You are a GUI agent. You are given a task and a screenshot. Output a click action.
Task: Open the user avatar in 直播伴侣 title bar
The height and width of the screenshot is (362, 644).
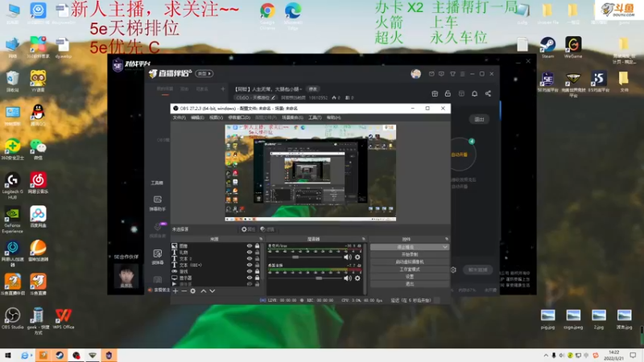tap(415, 74)
